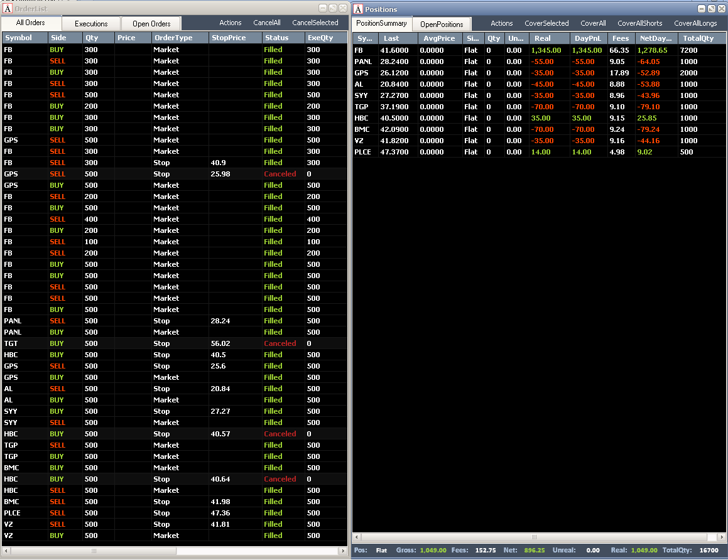Select the PLCE sell stop order row

pos(175,513)
